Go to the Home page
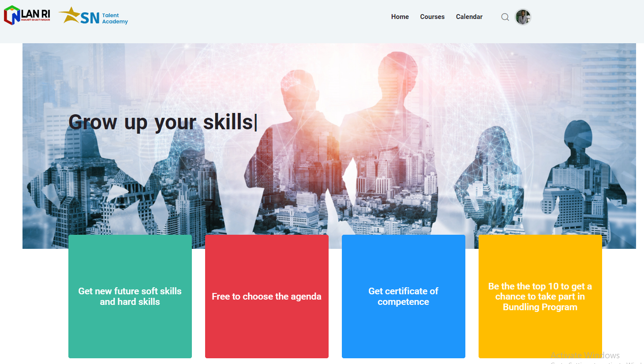The image size is (644, 364). [x=400, y=17]
